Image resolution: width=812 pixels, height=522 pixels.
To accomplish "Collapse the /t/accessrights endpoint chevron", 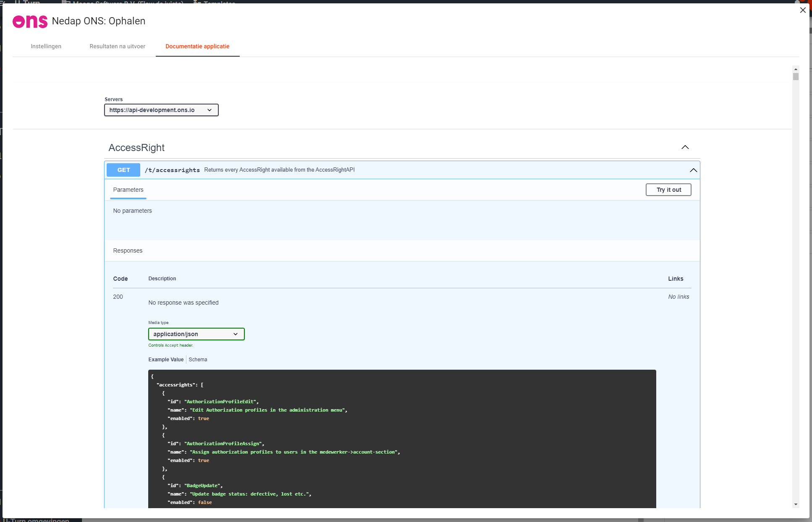I will coord(693,170).
